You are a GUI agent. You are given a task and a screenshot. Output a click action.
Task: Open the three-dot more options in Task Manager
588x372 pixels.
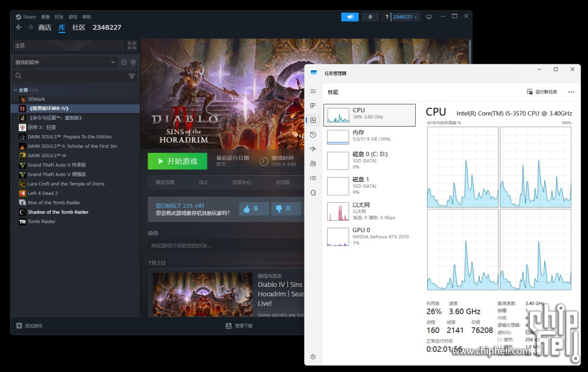[x=571, y=92]
